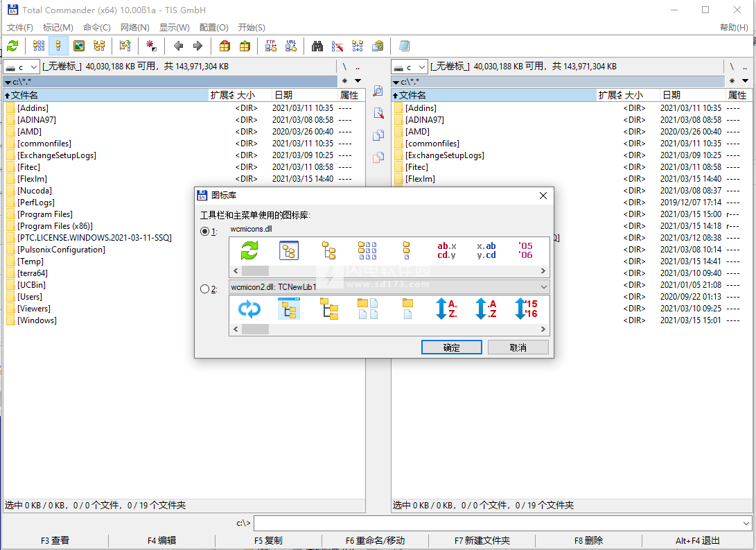The width and height of the screenshot is (756, 550).
Task: Open Find files with binoculars icon
Action: [x=317, y=46]
